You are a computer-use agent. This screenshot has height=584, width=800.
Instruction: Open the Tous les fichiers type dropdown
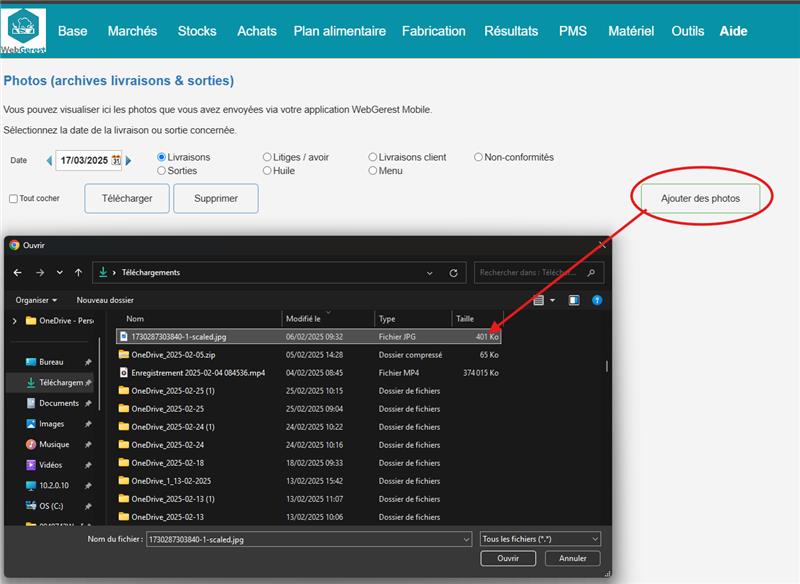point(540,539)
